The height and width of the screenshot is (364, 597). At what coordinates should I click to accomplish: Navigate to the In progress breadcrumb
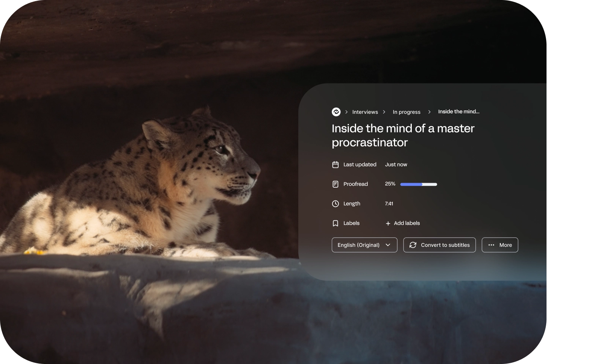(x=406, y=112)
